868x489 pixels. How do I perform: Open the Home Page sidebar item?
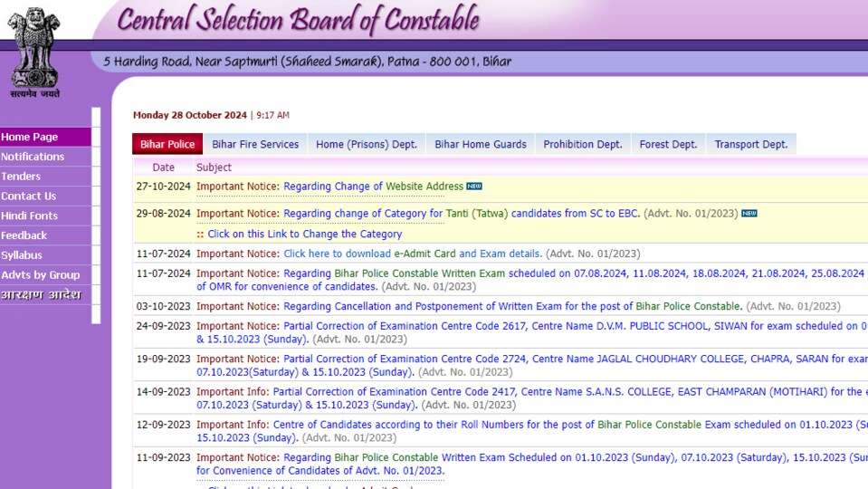(45, 137)
